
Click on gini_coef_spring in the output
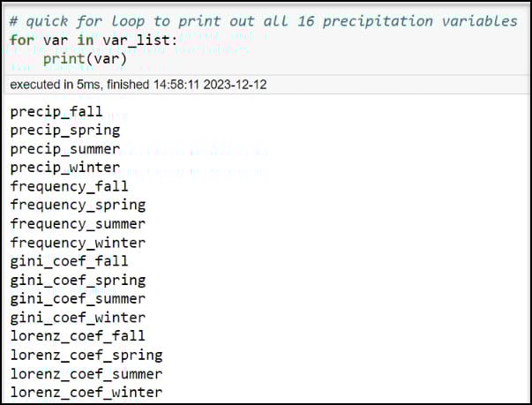pos(79,281)
